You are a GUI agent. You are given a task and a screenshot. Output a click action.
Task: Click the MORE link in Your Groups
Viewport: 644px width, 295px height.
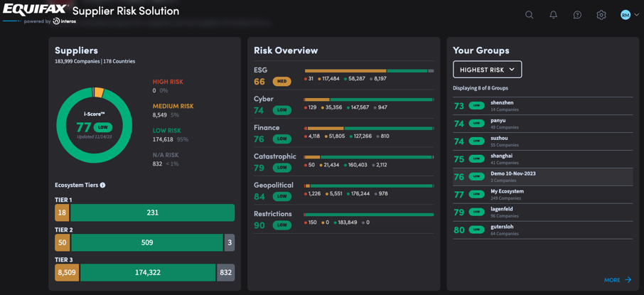(x=611, y=280)
